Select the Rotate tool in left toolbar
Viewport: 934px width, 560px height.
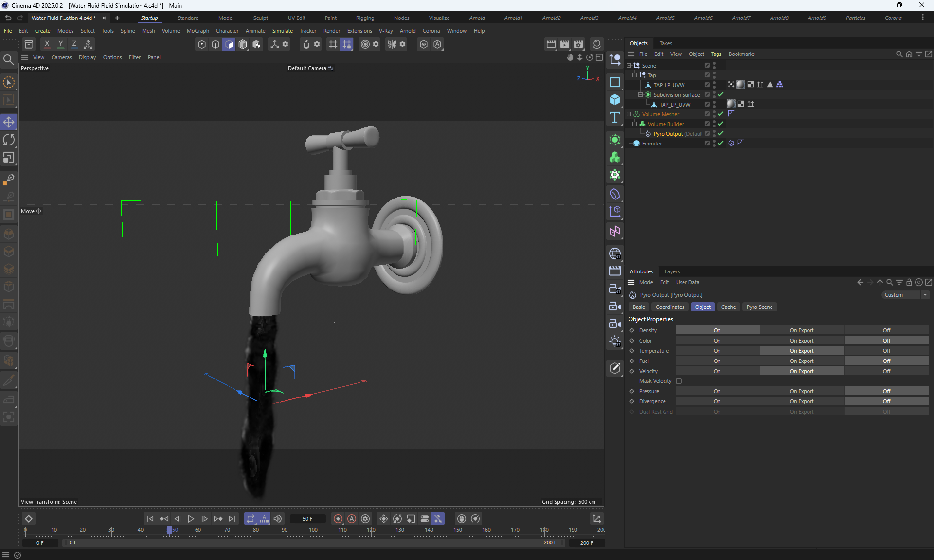point(9,140)
